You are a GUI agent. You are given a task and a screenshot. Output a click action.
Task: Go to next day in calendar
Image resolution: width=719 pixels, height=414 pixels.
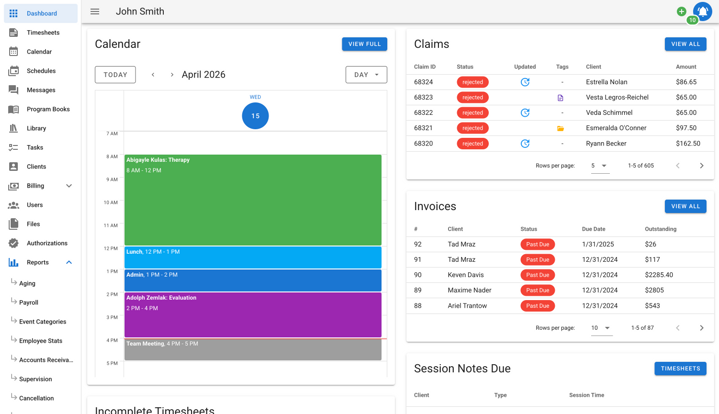172,75
